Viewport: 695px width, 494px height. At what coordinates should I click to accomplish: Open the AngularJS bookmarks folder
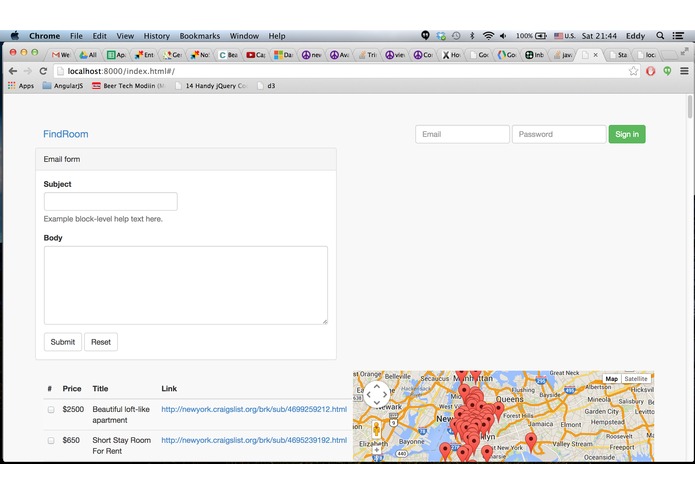[63, 86]
